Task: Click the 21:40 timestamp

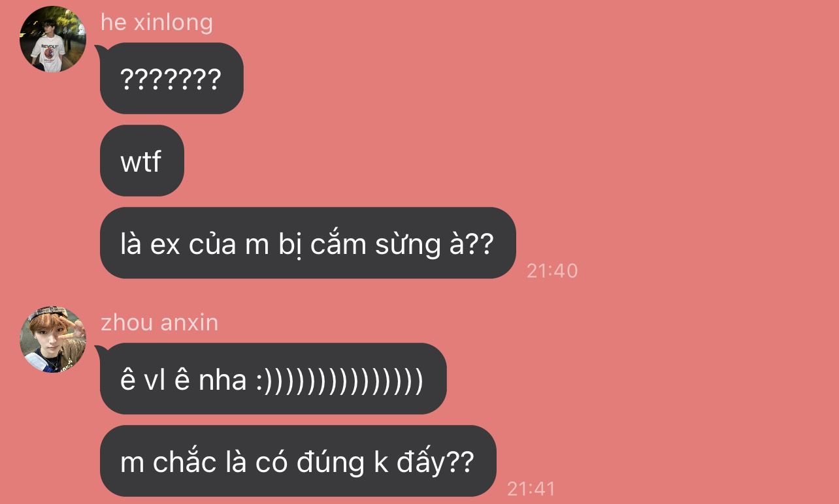Action: [x=552, y=271]
